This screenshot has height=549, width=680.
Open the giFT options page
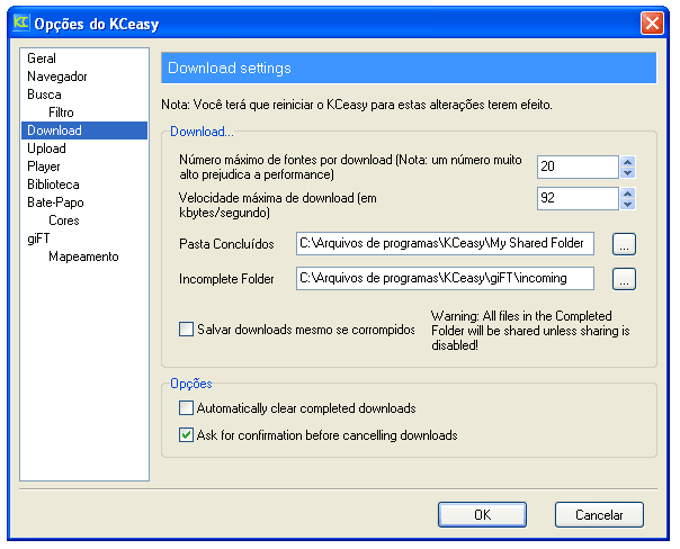click(x=39, y=239)
